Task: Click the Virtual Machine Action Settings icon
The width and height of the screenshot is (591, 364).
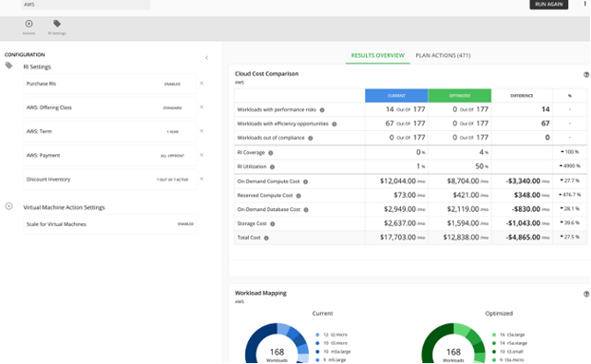Action: coord(9,206)
